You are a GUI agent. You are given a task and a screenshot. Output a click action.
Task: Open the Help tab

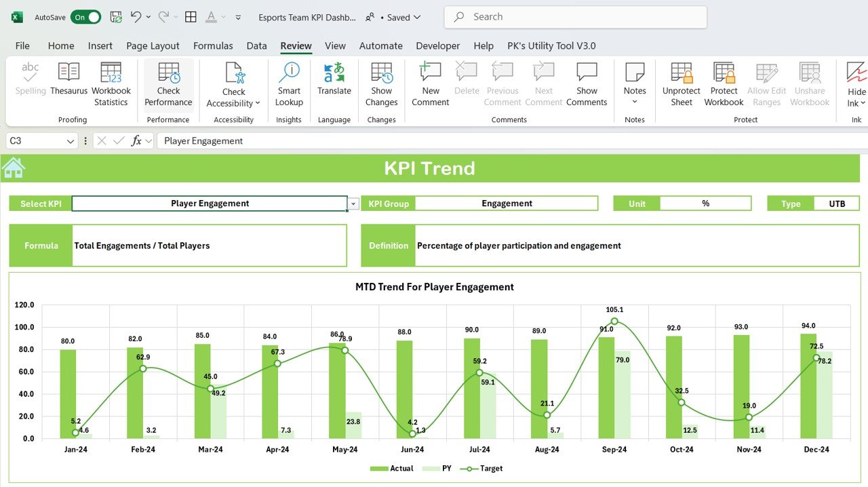pyautogui.click(x=484, y=45)
